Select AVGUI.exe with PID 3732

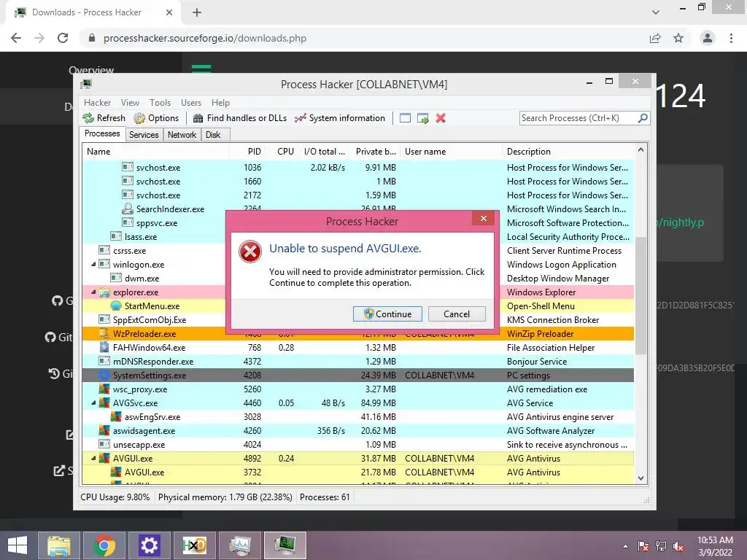[x=357, y=472]
